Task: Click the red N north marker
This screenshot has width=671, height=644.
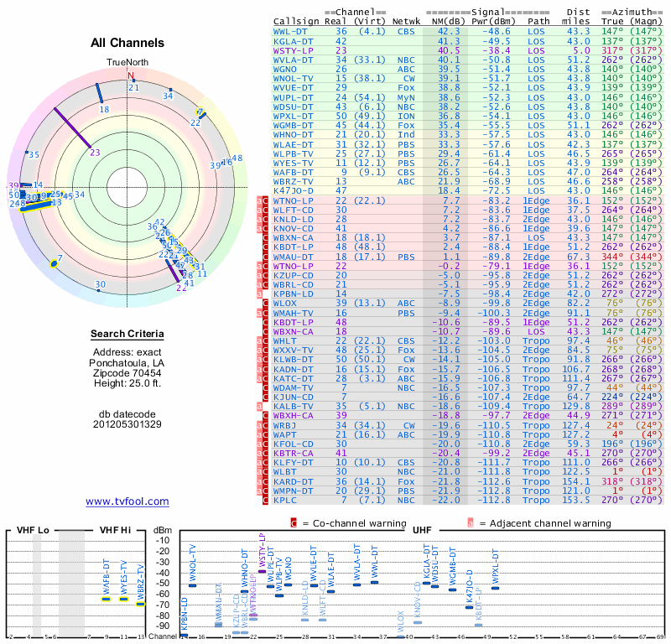Action: 130,76
